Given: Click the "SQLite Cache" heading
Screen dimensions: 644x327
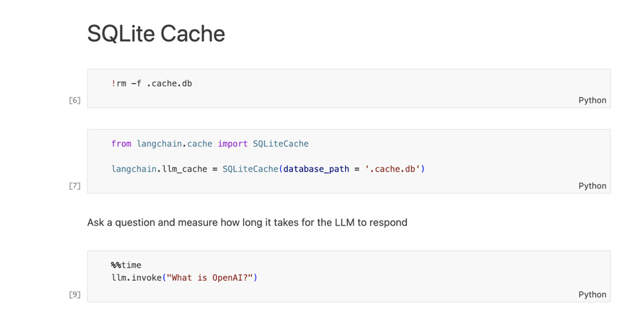Looking at the screenshot, I should (156, 34).
